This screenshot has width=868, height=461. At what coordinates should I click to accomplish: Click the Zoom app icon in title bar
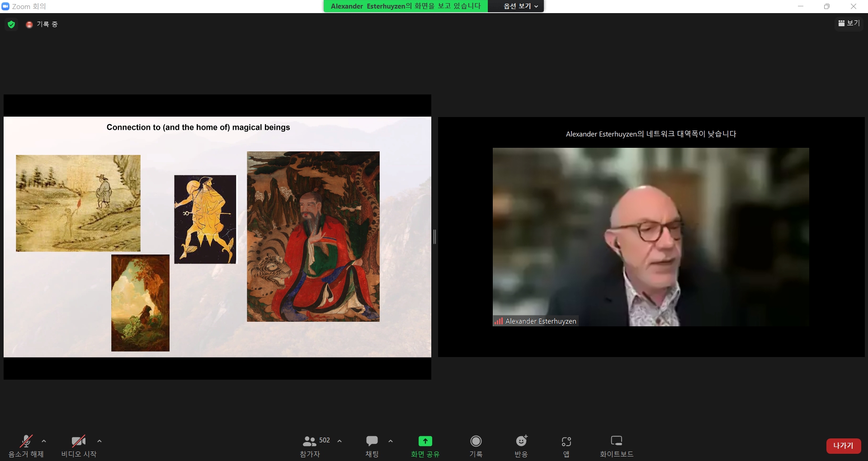pyautogui.click(x=5, y=6)
